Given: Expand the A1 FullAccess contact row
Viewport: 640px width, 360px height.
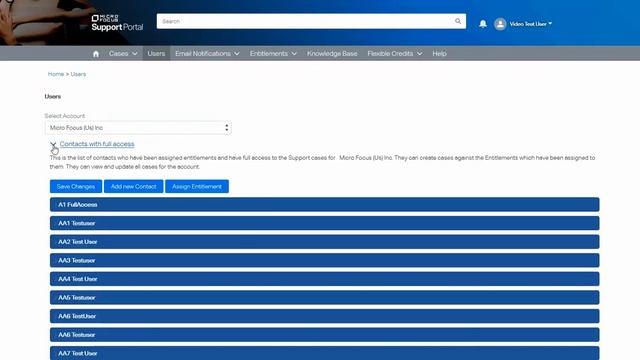Looking at the screenshot, I should coord(324,204).
